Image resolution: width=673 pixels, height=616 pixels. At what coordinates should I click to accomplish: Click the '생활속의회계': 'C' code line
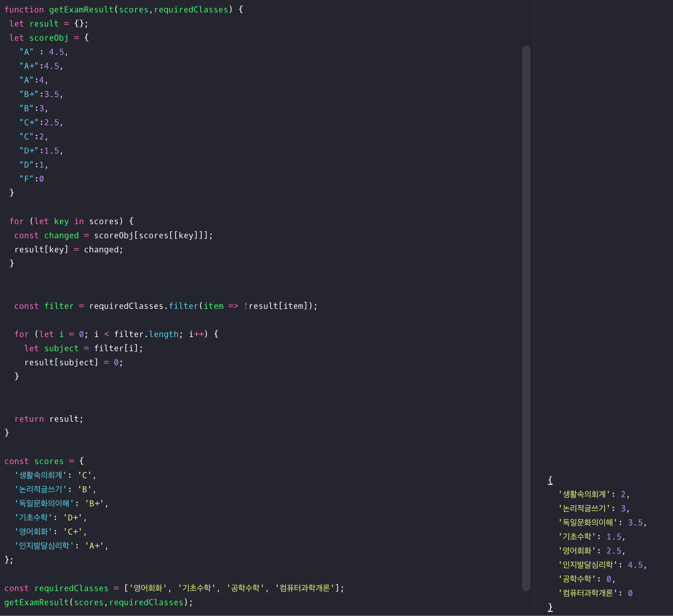point(55,475)
